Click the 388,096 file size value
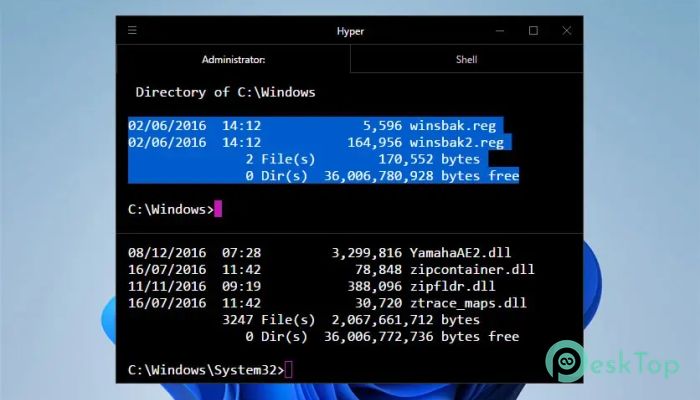The height and width of the screenshot is (400, 700). pyautogui.click(x=375, y=286)
